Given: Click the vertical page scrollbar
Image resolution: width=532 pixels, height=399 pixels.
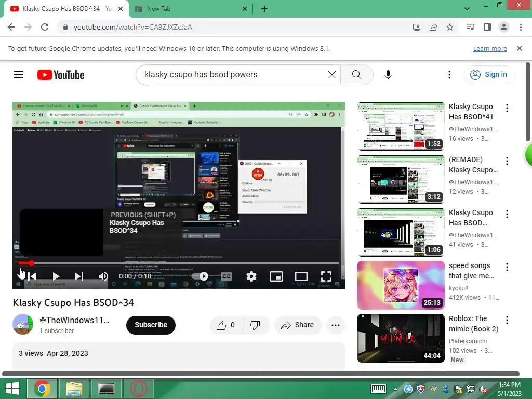Looking at the screenshot, I should 528,102.
